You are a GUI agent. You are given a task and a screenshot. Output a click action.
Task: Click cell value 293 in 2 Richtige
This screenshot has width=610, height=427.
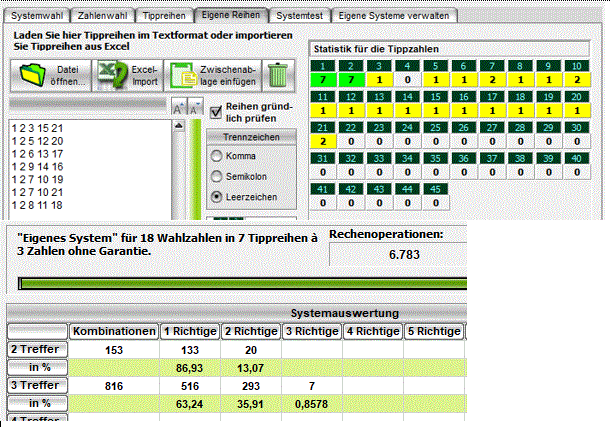point(251,386)
